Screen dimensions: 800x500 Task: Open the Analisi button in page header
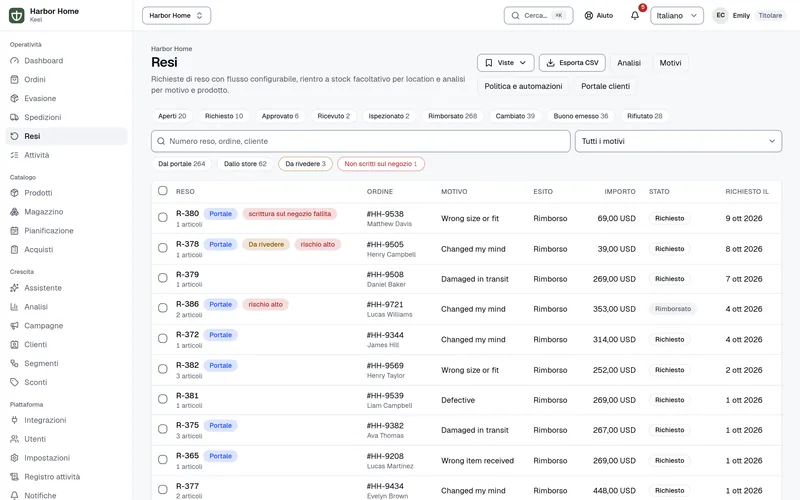tap(629, 63)
